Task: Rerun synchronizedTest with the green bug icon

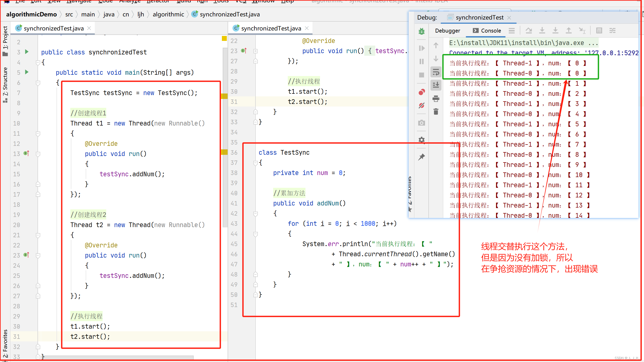Action: (421, 31)
